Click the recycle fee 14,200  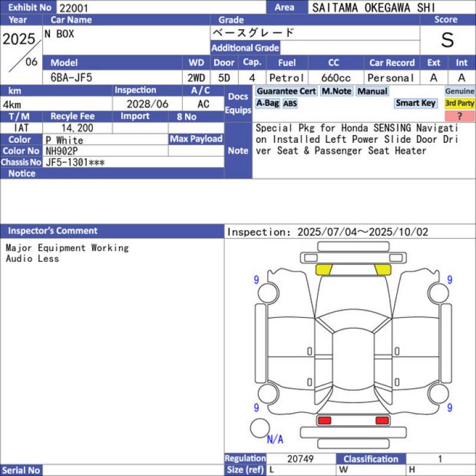[x=77, y=128]
